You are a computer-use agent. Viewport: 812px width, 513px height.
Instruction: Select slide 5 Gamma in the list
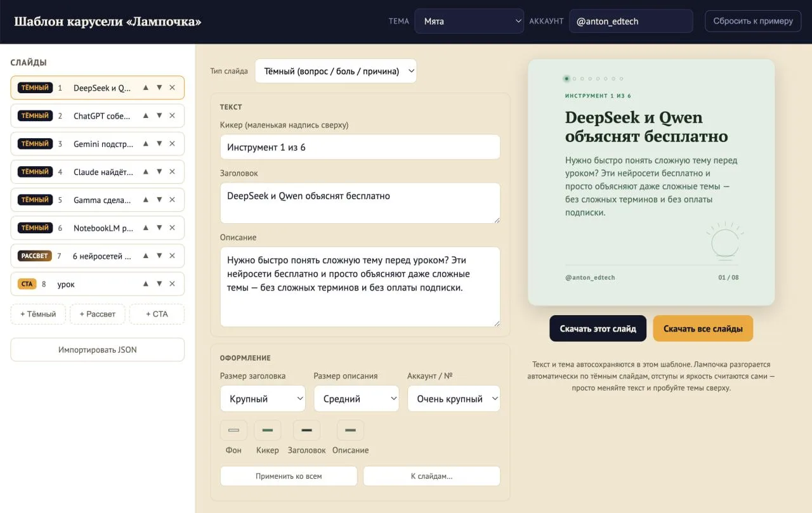click(97, 200)
